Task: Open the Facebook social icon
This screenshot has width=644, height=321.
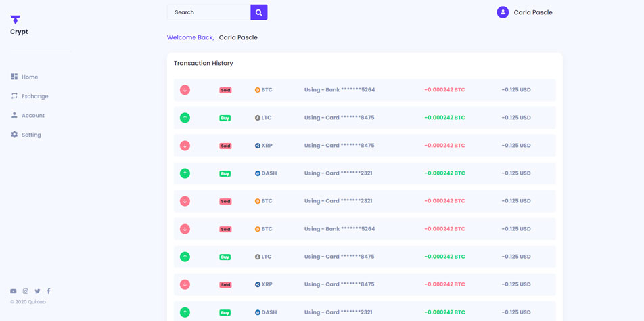Action: pyautogui.click(x=49, y=291)
